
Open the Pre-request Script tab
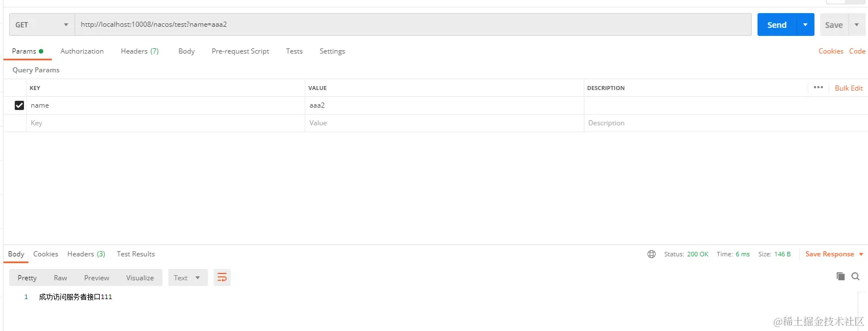(x=240, y=51)
